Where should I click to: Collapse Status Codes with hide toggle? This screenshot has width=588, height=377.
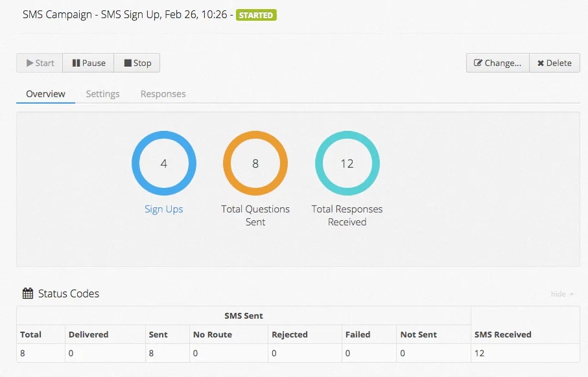point(562,294)
